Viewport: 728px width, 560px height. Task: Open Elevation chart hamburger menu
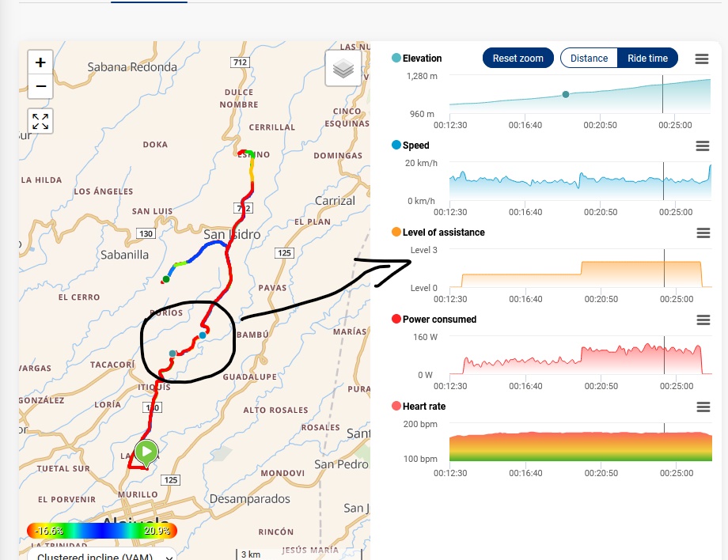(701, 59)
